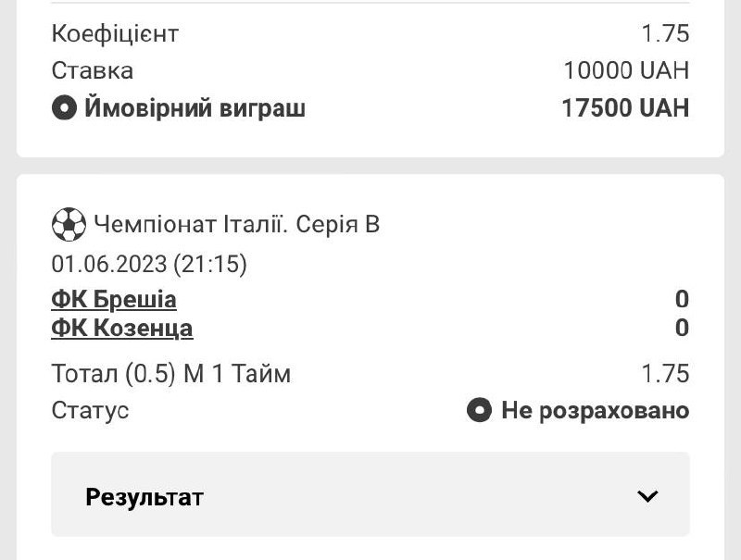Click the Ставка label
Viewport: 741px width, 560px height.
click(x=92, y=71)
